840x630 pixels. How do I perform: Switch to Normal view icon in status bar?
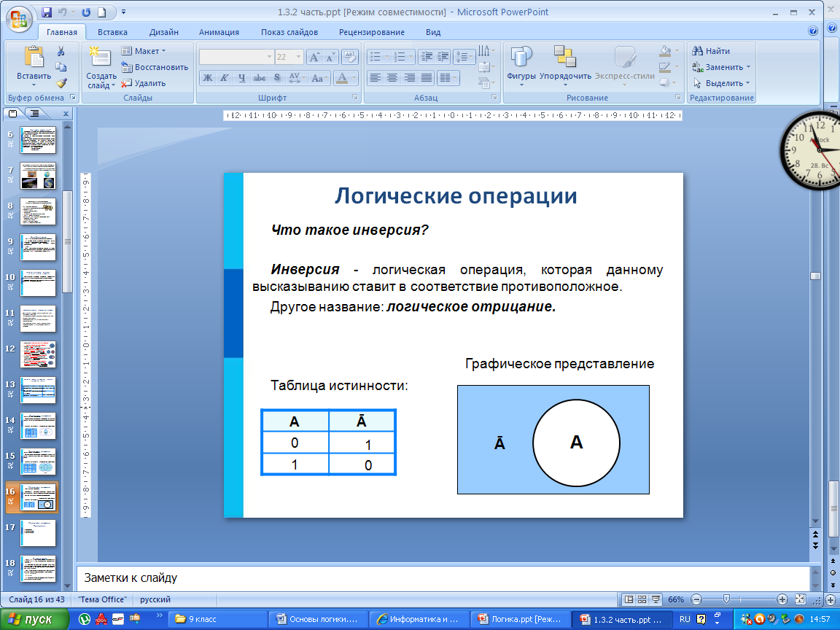pyautogui.click(x=629, y=599)
